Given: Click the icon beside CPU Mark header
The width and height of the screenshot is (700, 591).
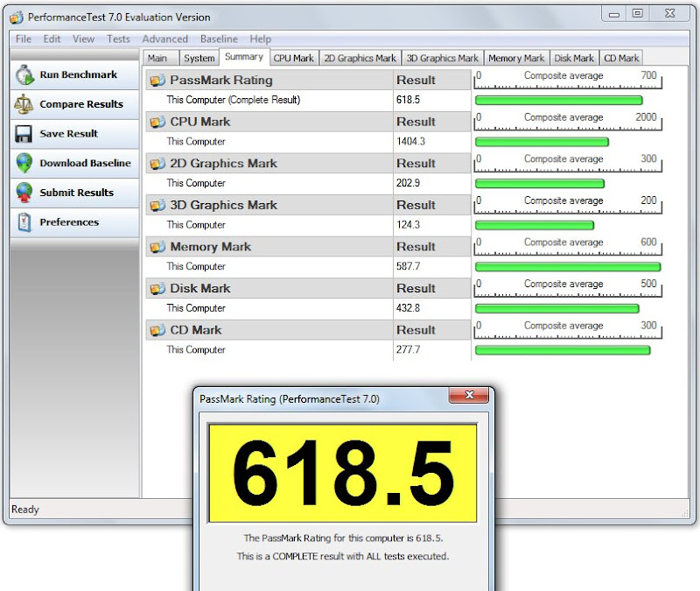Looking at the screenshot, I should coord(157,122).
